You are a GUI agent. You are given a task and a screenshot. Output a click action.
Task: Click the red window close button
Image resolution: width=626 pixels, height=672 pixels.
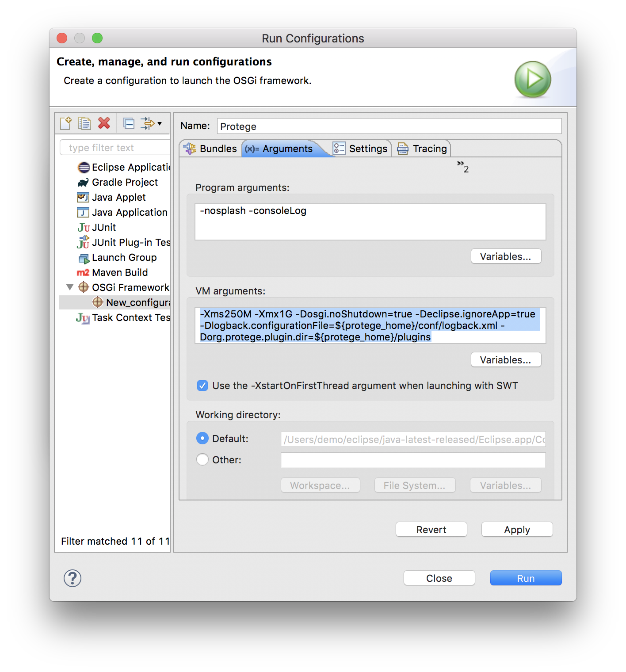coord(62,38)
